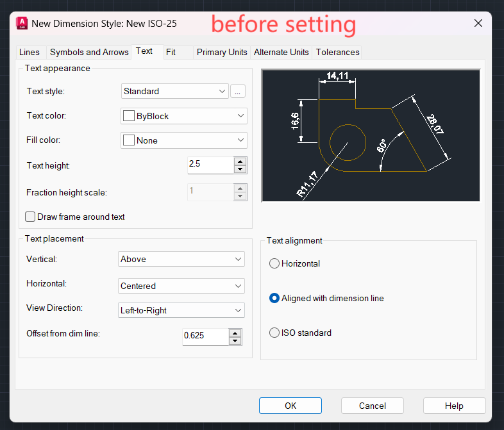Select ISO standard text alignment
The height and width of the screenshot is (430, 504).
point(275,333)
